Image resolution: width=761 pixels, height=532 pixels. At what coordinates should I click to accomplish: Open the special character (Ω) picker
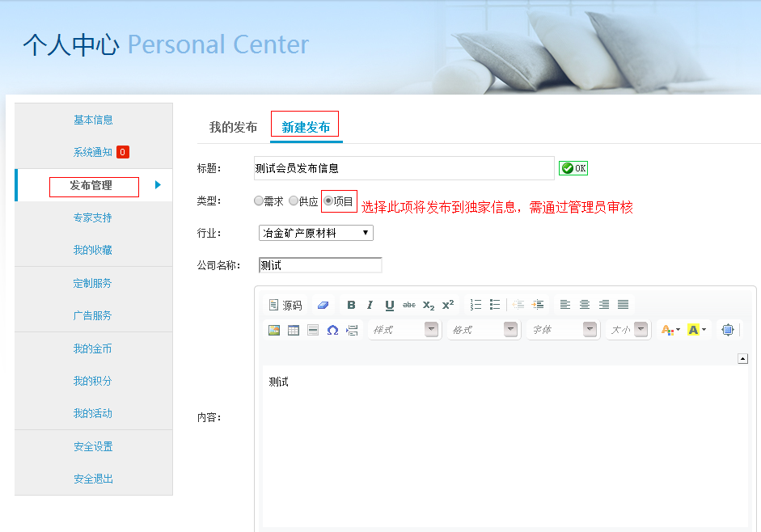[x=332, y=330]
